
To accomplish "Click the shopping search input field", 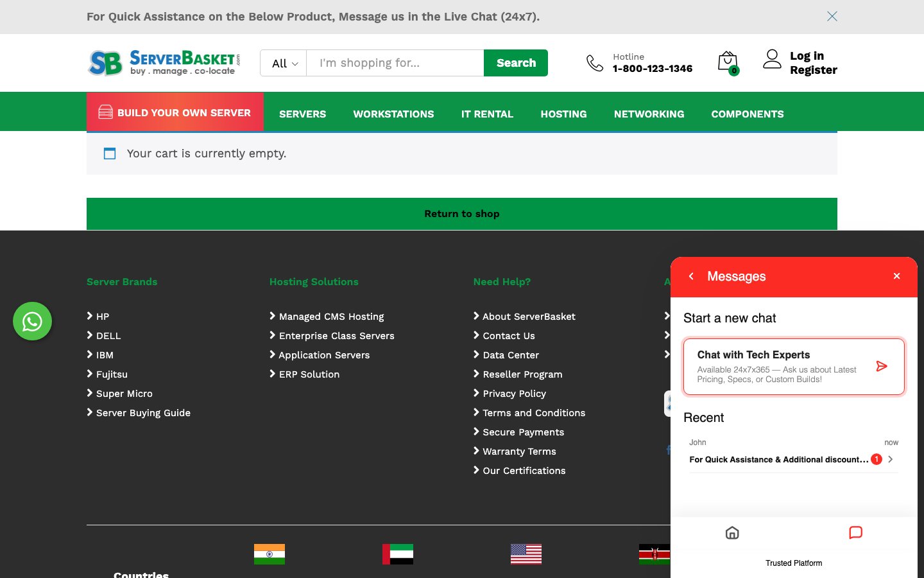I will 395,63.
